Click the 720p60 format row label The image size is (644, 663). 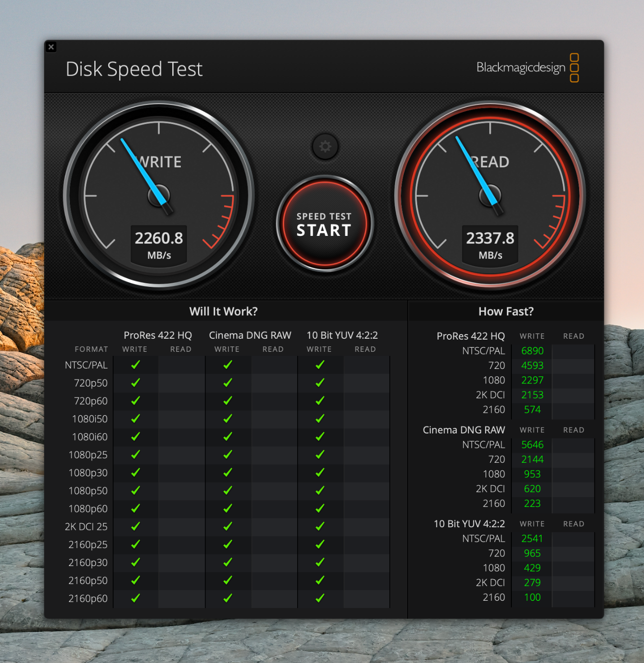(91, 401)
